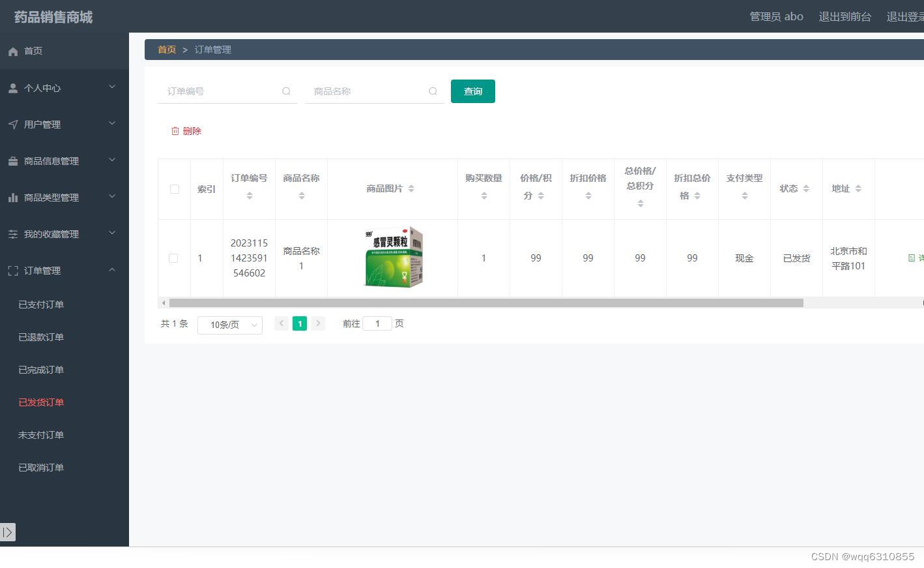Click the 订单编号 search input
This screenshot has height=568, width=924.
pyautogui.click(x=227, y=91)
